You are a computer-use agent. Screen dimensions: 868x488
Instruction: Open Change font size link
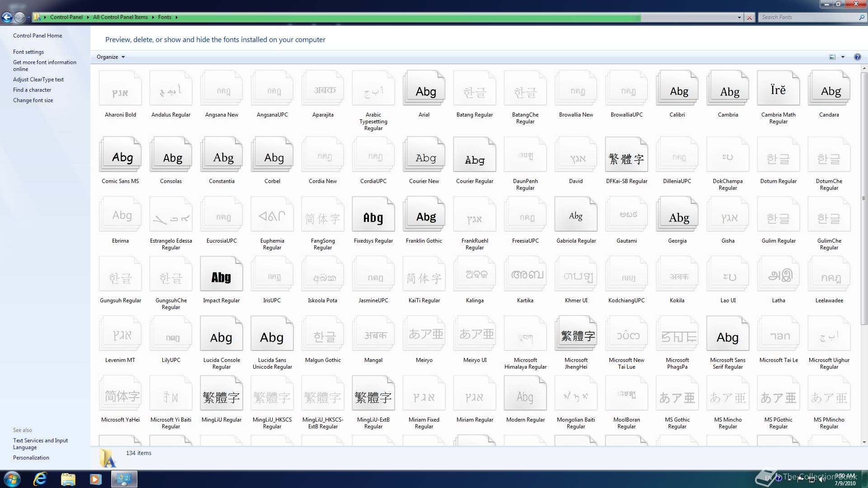click(33, 100)
